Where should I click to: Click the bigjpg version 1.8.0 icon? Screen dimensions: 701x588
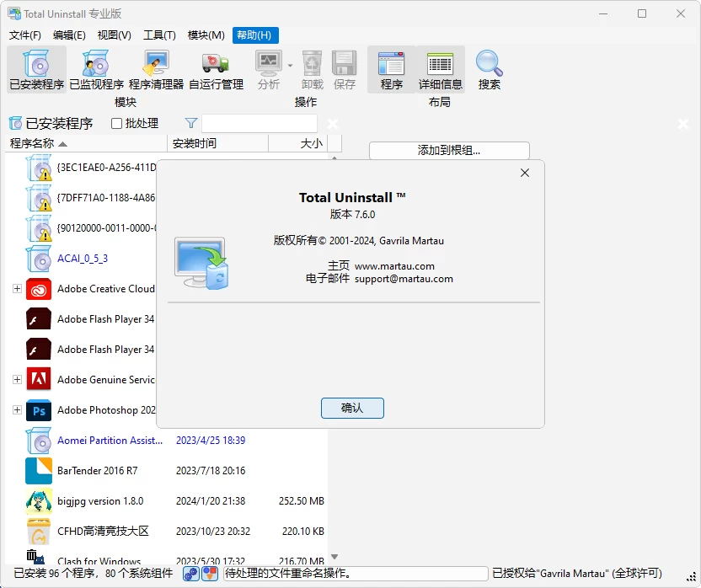click(x=39, y=500)
